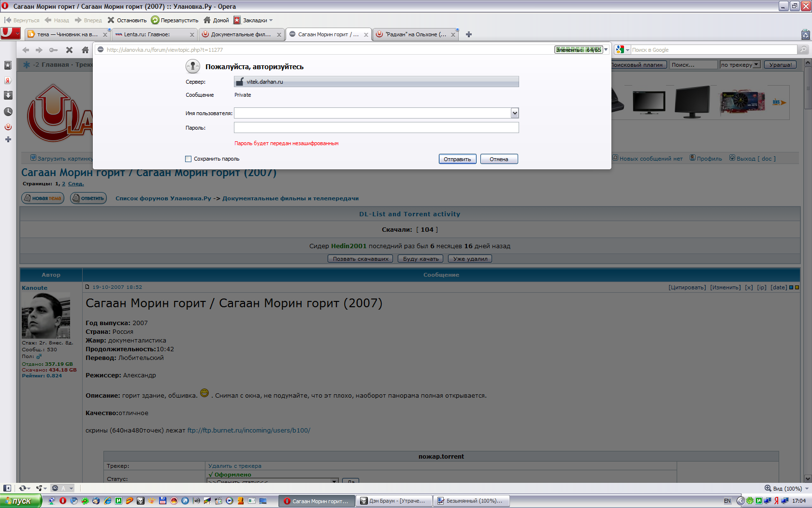Launch Opera from the Quick Launch bar
This screenshot has width=812, height=508.
[x=62, y=501]
